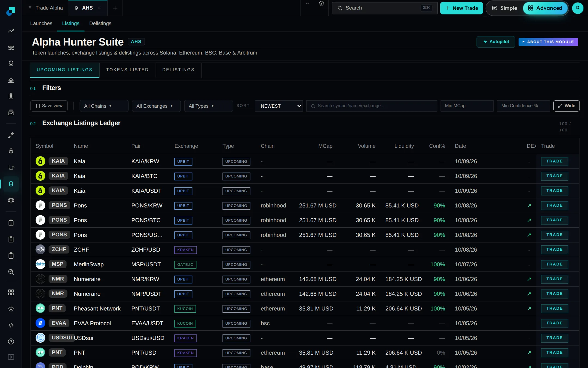Click the sun-shaped settings icon in sidebar

click(11, 309)
